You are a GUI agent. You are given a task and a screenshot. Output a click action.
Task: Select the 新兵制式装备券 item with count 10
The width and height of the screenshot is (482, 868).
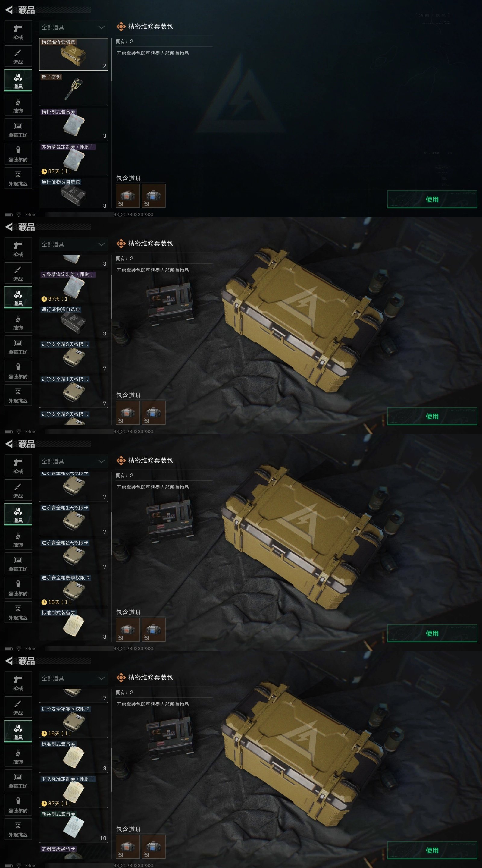[x=74, y=826]
